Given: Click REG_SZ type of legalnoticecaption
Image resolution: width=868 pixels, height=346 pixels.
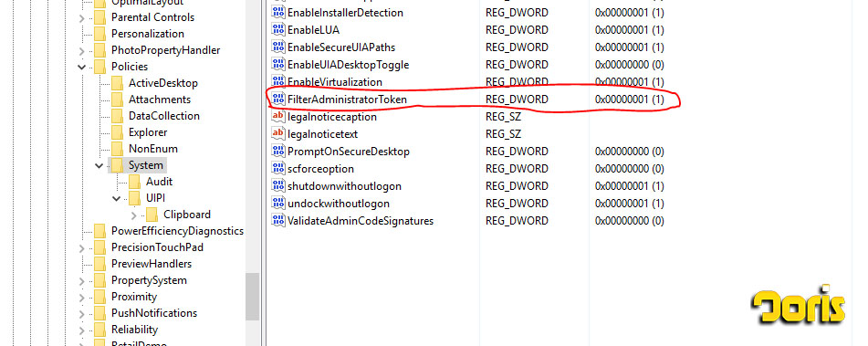Looking at the screenshot, I should (x=503, y=117).
